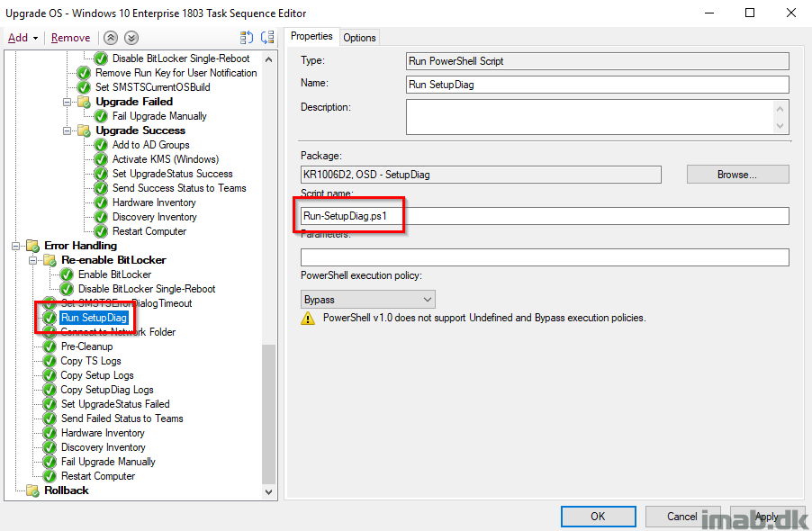This screenshot has width=812, height=531.
Task: Select the Properties tab
Action: 311,36
